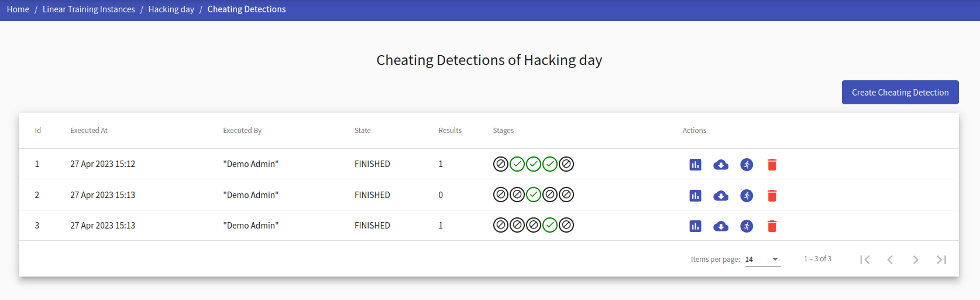The image size is (980, 300).
Task: Open results chart for detection 2
Action: pyautogui.click(x=695, y=196)
